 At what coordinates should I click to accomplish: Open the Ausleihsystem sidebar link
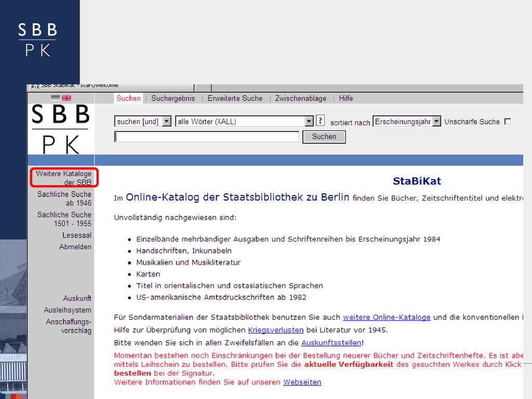click(x=68, y=310)
